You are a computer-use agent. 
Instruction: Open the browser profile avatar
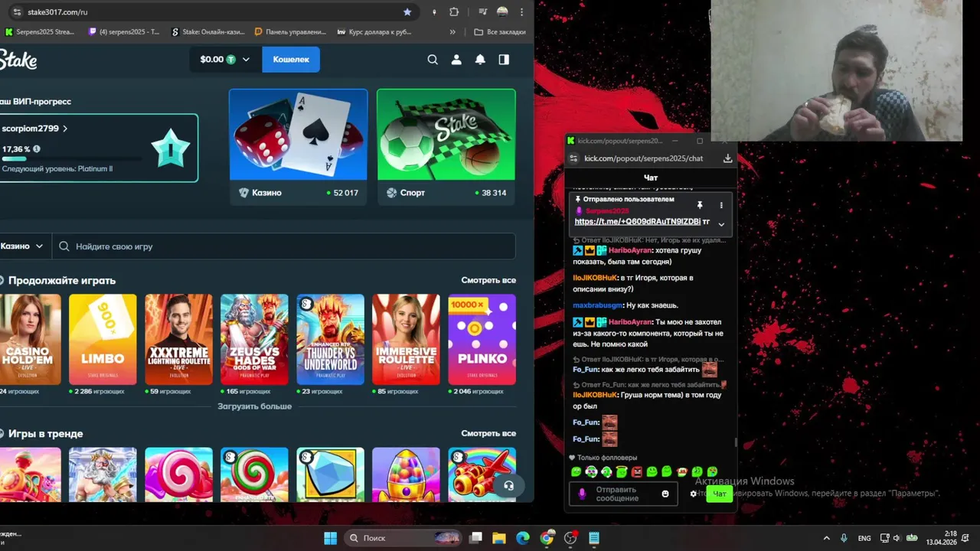coord(502,12)
